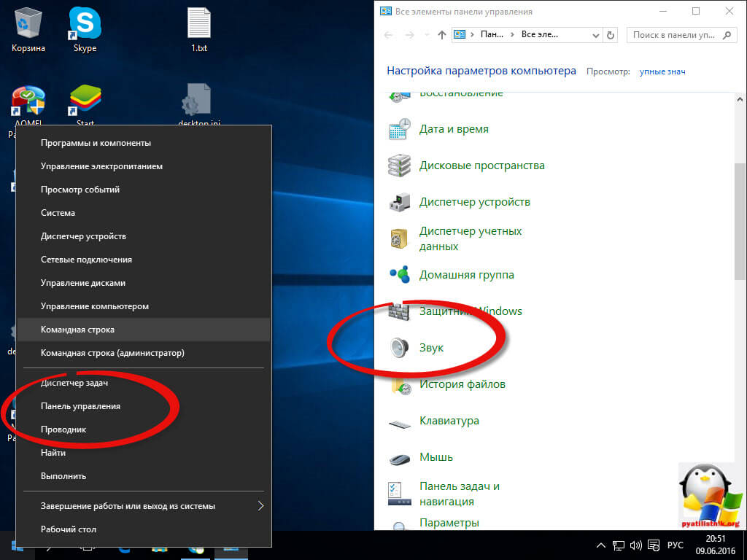The height and width of the screenshot is (560, 747).
Task: Click the Device Manager icon in Control Panel
Action: (399, 202)
